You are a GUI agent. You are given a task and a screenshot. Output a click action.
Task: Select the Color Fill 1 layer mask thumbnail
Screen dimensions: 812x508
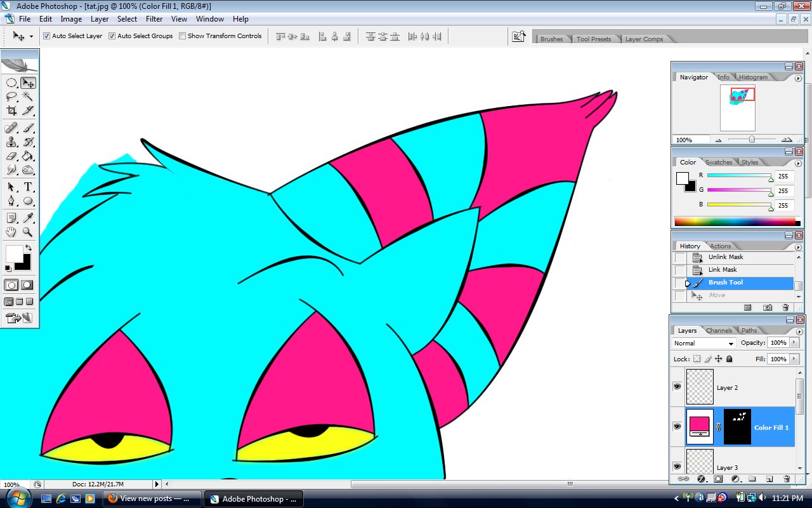(737, 427)
